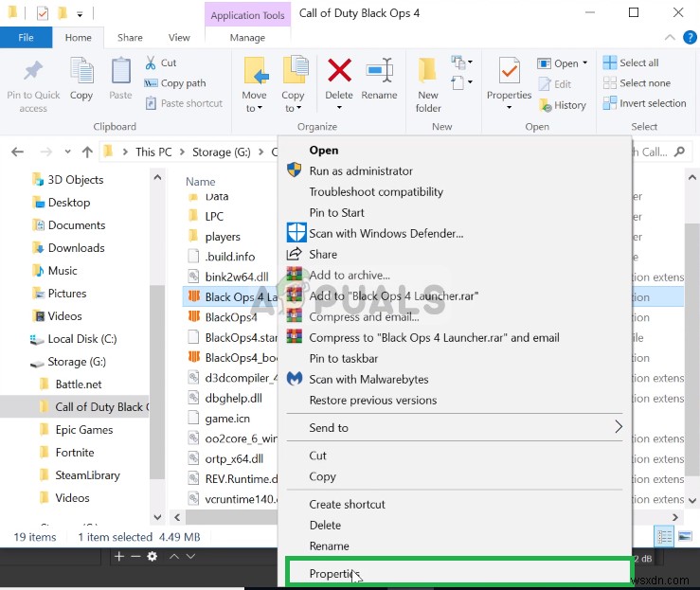Click the Pin to Quick access icon
The height and width of the screenshot is (590, 700).
point(33,70)
